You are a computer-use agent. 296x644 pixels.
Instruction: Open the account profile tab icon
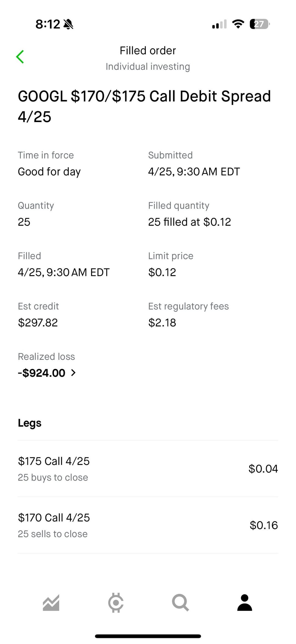tap(244, 603)
